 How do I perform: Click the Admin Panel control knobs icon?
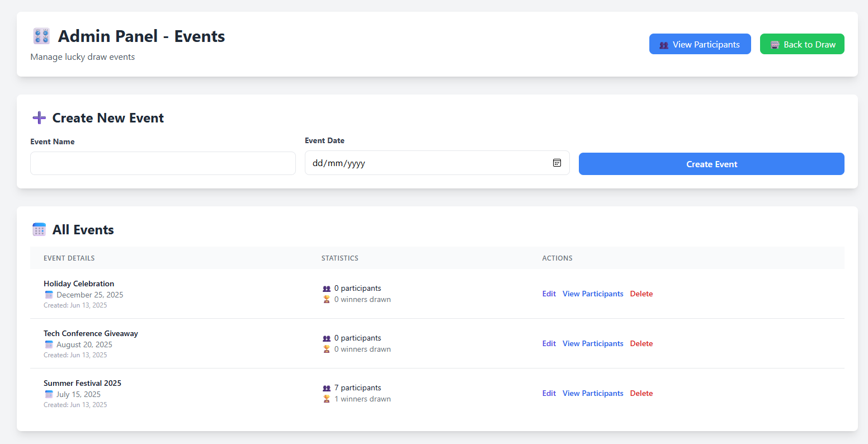(41, 36)
